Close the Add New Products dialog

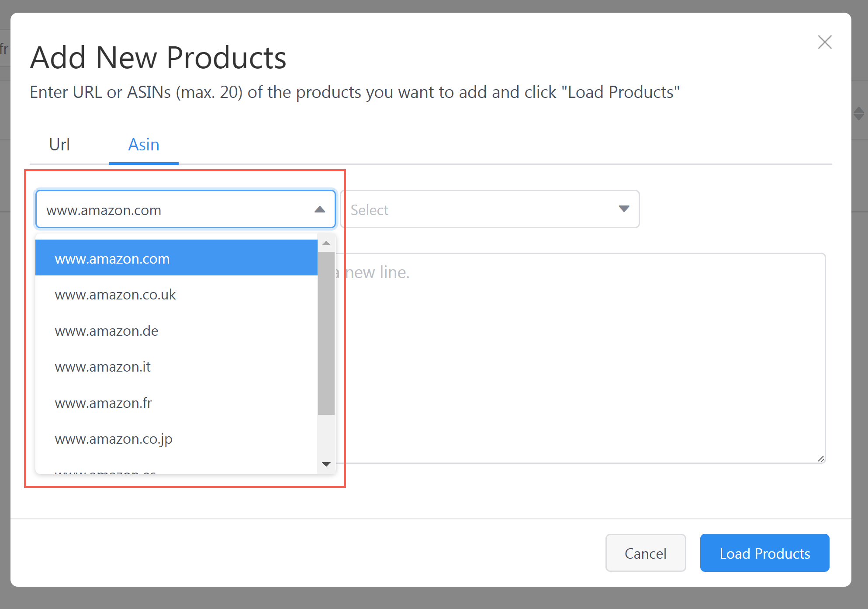pyautogui.click(x=824, y=42)
